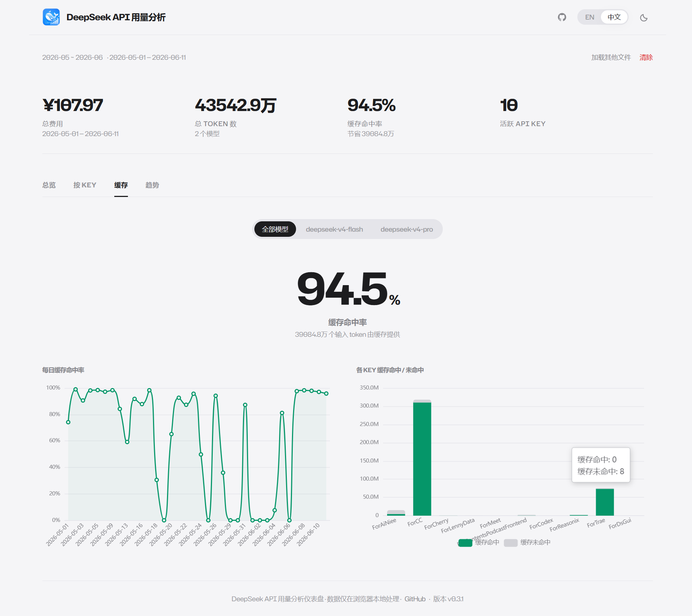Open the GitHub repository icon
This screenshot has width=692, height=616.
pyautogui.click(x=562, y=17)
